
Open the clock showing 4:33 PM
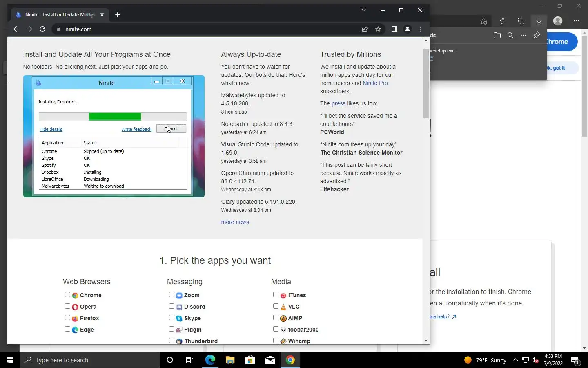pyautogui.click(x=553, y=360)
